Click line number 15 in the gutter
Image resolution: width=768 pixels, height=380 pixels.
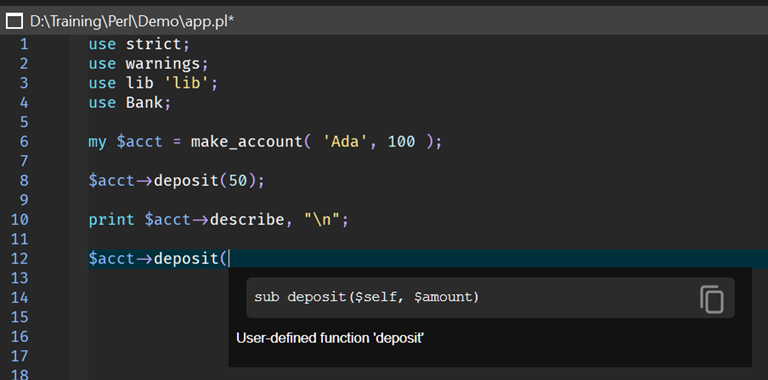pos(20,317)
